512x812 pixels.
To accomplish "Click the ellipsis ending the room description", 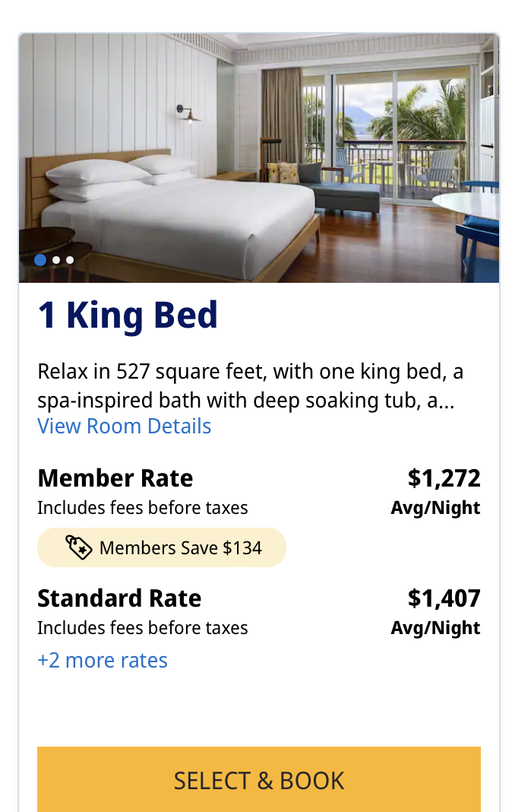I will click(447, 402).
